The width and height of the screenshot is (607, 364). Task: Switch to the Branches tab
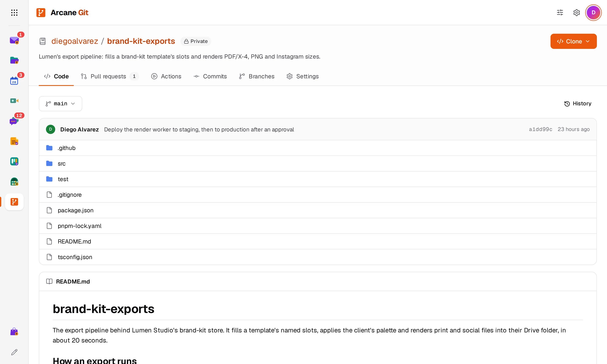click(257, 76)
